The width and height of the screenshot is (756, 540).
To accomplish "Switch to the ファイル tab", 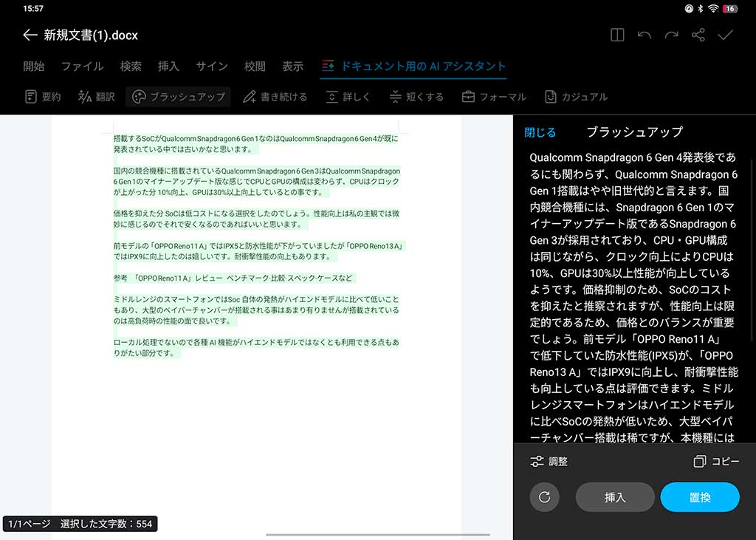I will (x=83, y=66).
